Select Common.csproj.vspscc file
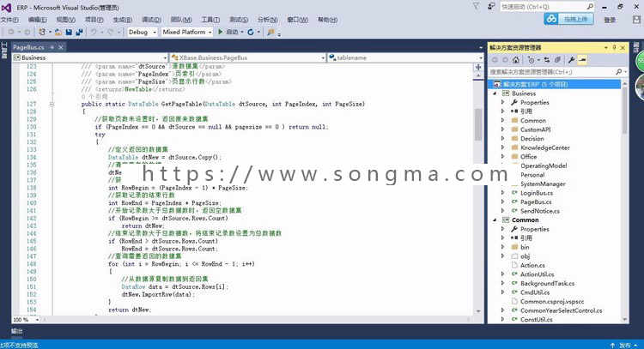 (552, 302)
